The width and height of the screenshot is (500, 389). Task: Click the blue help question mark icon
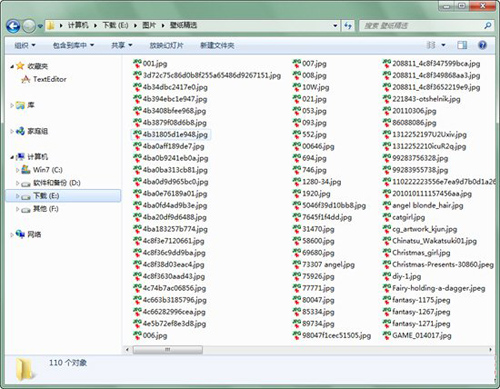[482, 45]
